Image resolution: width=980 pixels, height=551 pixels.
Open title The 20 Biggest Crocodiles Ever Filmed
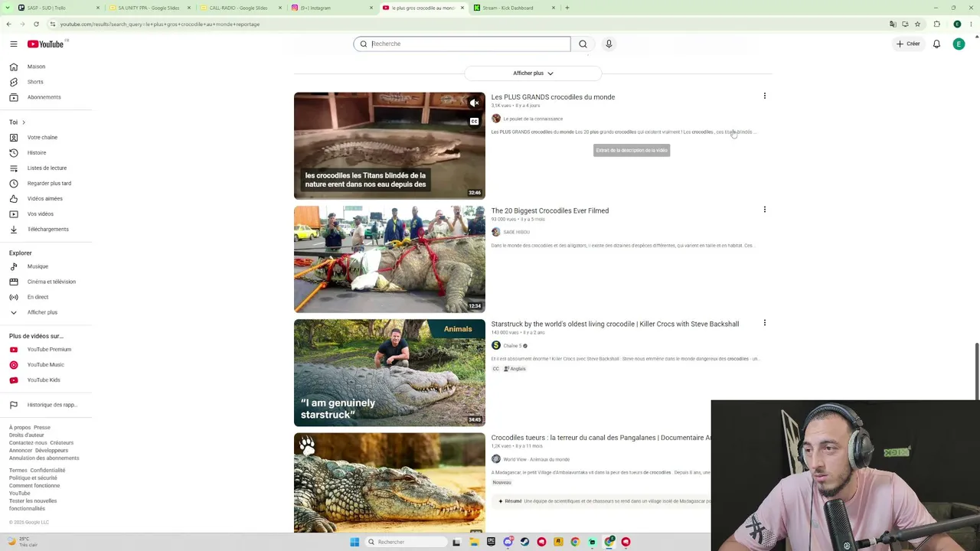(x=550, y=211)
